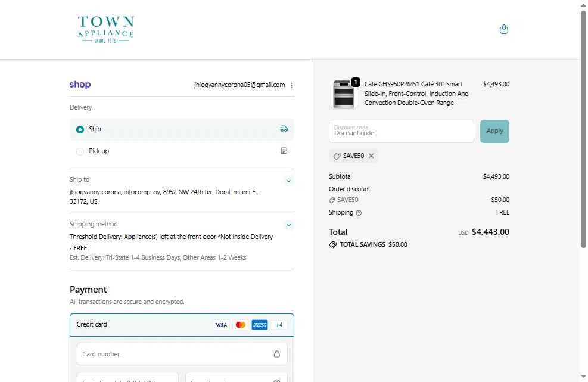
Task: Select the Credit card payment method
Action: click(182, 325)
